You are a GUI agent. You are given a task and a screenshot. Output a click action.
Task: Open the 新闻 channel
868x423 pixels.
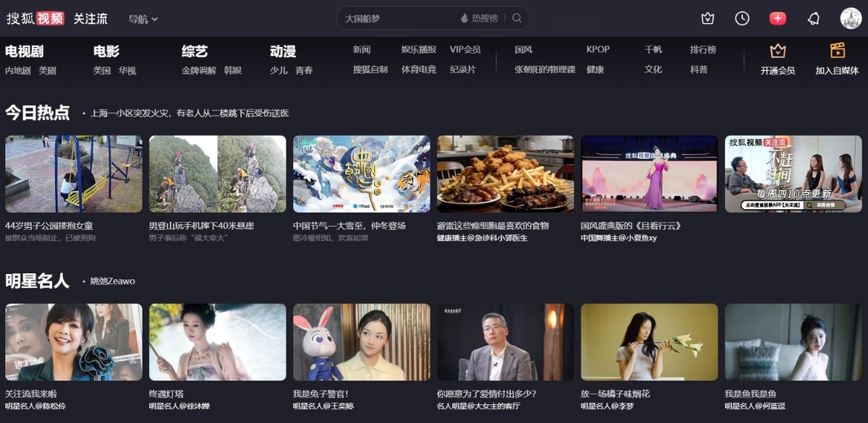point(362,50)
